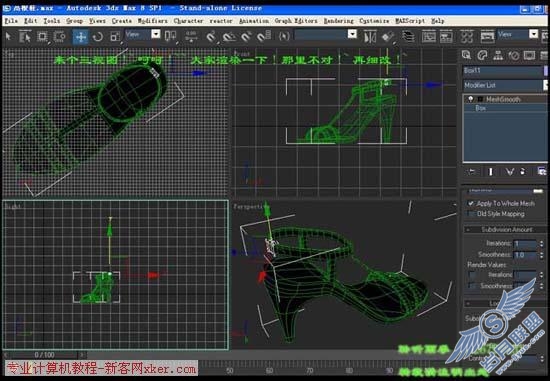Choose the Select Object arrow tool

[8, 36]
